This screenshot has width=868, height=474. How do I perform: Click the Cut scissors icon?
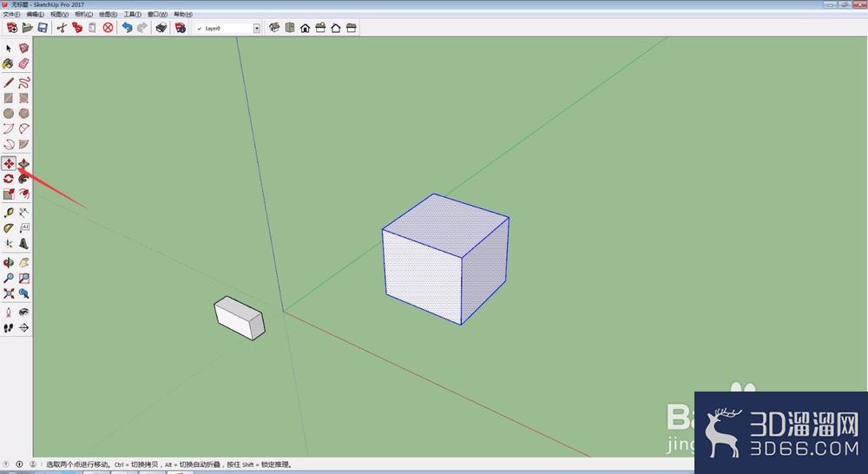point(62,28)
